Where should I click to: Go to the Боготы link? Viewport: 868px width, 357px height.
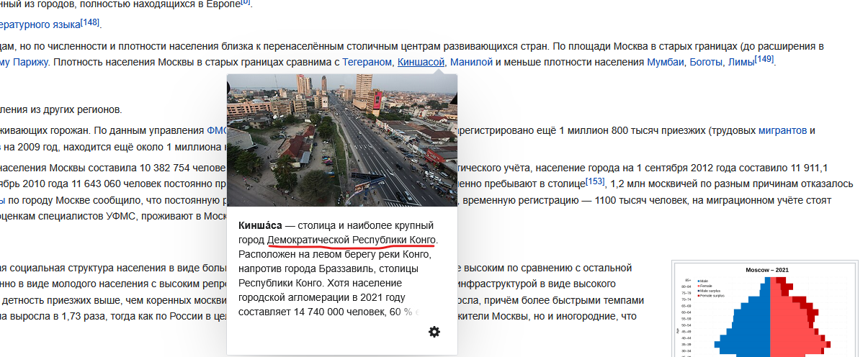click(706, 63)
